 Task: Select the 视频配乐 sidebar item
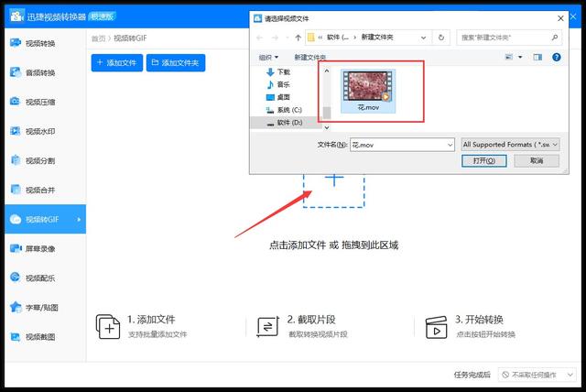click(39, 278)
